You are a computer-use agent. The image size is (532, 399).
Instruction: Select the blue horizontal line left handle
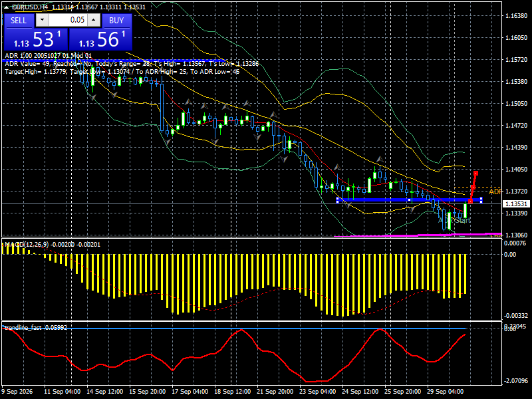pyautogui.click(x=337, y=200)
